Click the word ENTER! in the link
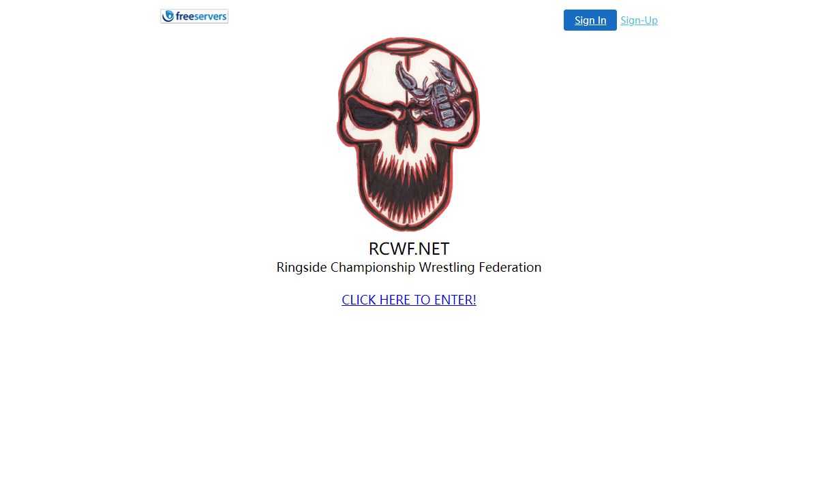 pos(455,300)
